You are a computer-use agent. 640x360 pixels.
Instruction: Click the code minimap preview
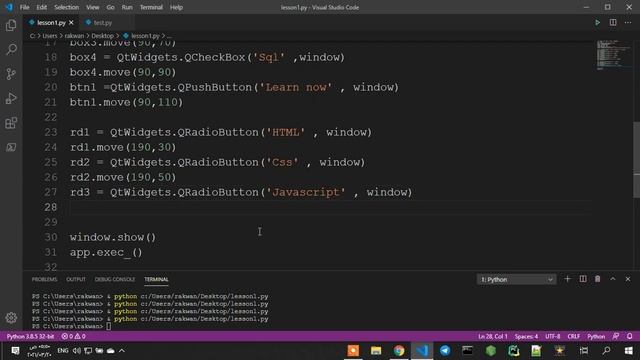click(613, 55)
